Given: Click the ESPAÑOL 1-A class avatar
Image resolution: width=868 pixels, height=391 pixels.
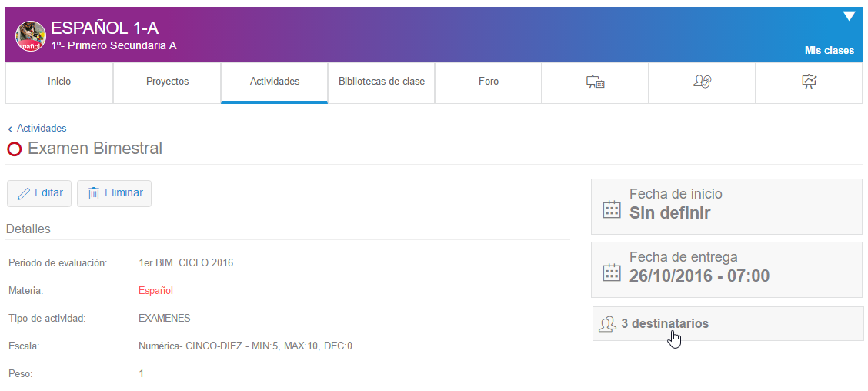Looking at the screenshot, I should coord(31,36).
